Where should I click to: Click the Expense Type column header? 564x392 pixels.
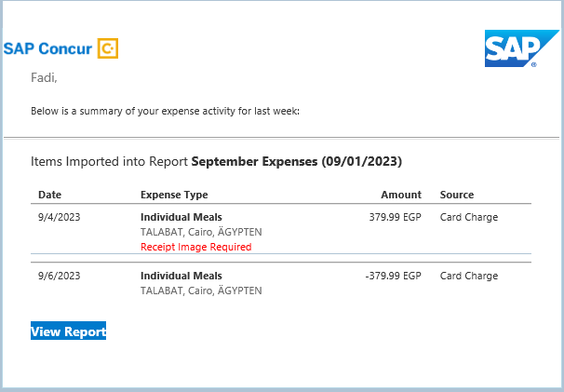click(174, 195)
